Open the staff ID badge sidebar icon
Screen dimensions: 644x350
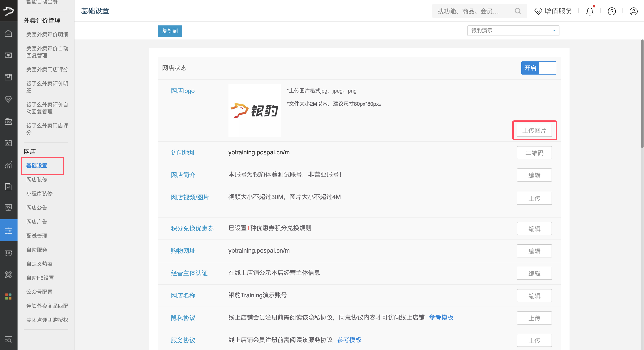pyautogui.click(x=8, y=143)
